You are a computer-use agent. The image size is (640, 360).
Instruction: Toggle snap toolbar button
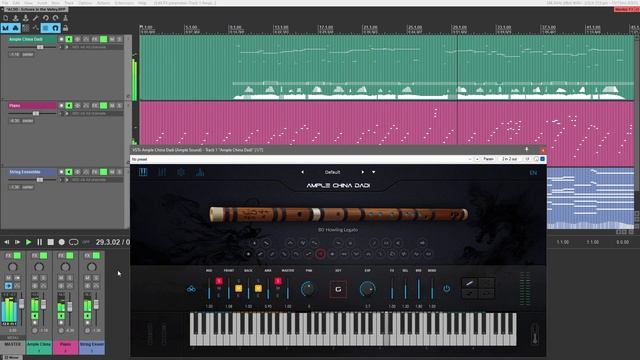point(56,28)
